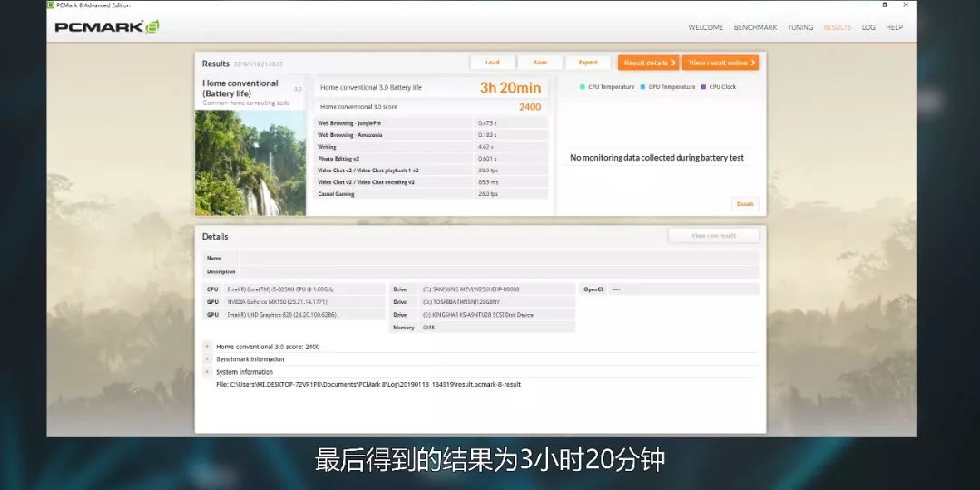Viewport: 980px width, 490px height.
Task: Select the Photo Editing v2 row
Action: pos(431,159)
